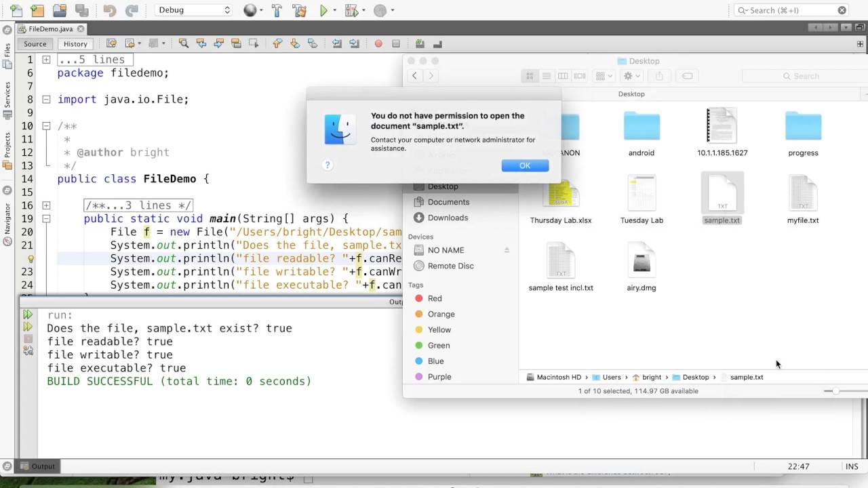The image size is (868, 488).
Task: Open the Files side panel tab
Action: (x=7, y=56)
